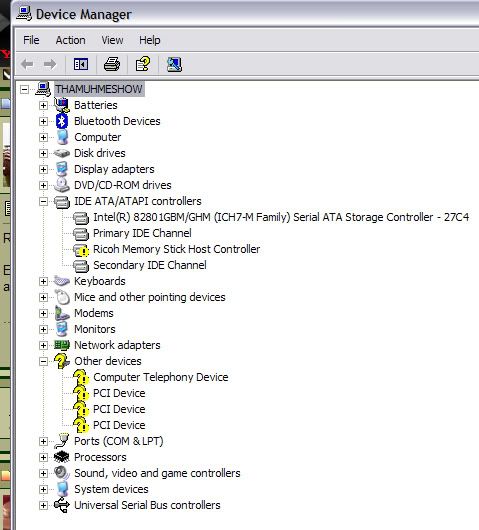Select the Processors label

pyautogui.click(x=100, y=457)
